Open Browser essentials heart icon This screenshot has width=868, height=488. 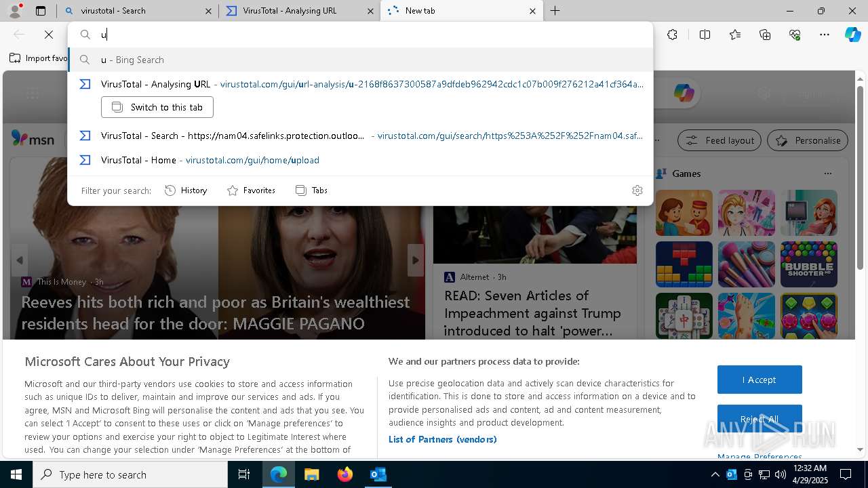coord(795,35)
